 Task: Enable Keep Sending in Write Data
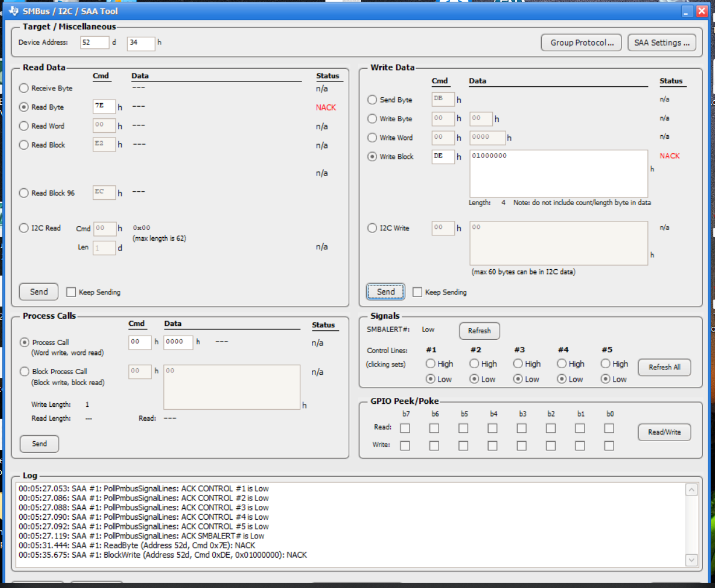pyautogui.click(x=418, y=292)
